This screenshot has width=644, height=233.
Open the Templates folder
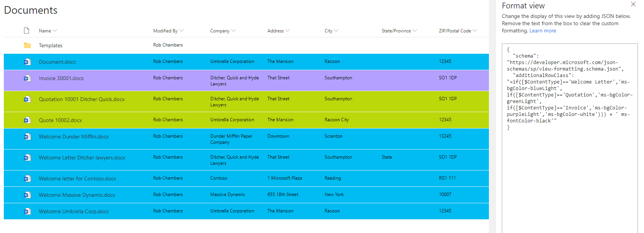click(51, 45)
